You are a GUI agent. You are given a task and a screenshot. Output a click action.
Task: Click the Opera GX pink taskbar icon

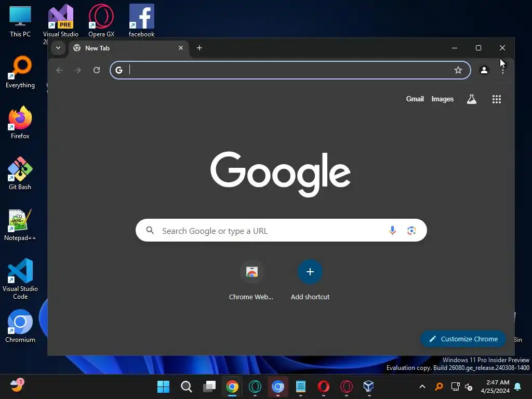pos(347,387)
